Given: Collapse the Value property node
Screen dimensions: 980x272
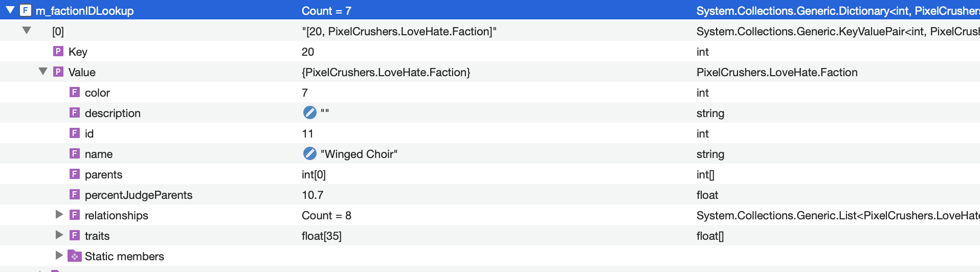Looking at the screenshot, I should click(x=43, y=72).
